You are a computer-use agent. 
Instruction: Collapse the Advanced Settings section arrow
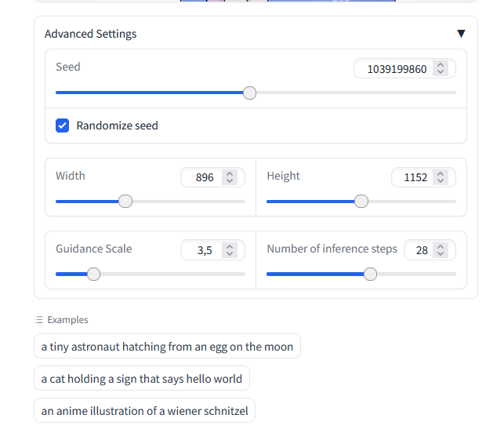[461, 34]
